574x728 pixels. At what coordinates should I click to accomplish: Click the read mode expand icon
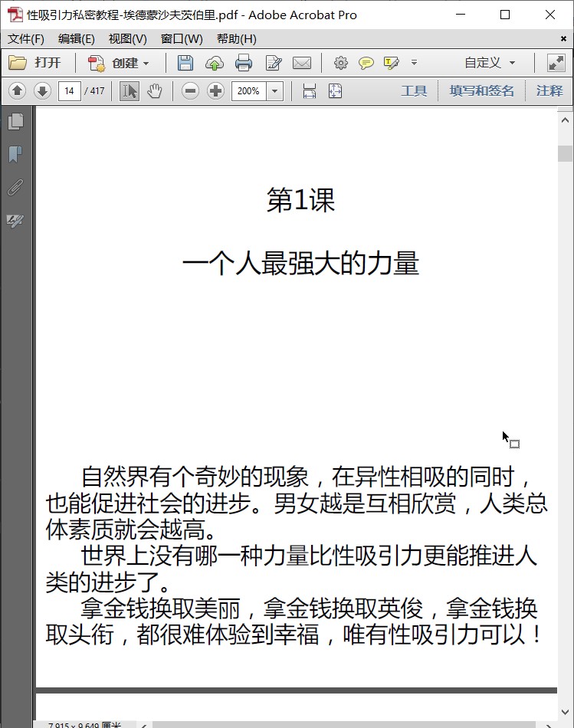tap(556, 63)
